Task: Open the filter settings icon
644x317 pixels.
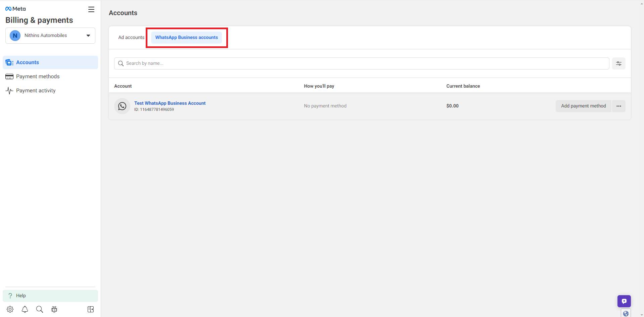Action: tap(618, 63)
